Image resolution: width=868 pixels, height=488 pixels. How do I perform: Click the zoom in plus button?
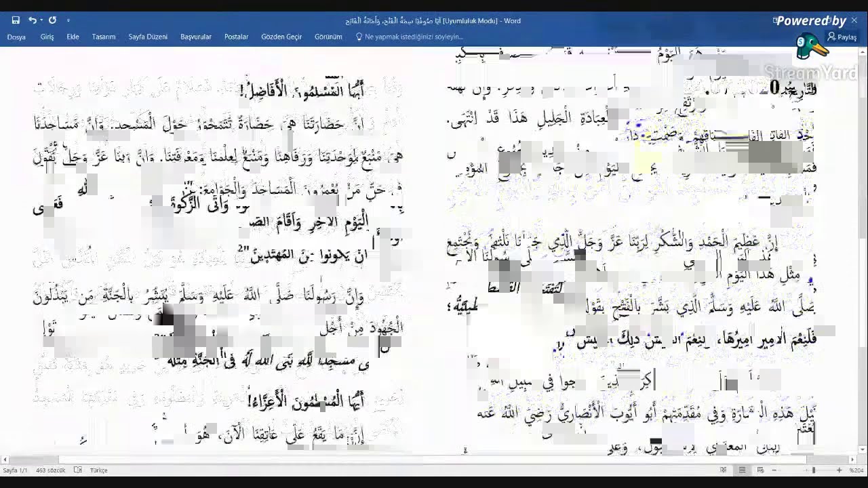point(839,470)
